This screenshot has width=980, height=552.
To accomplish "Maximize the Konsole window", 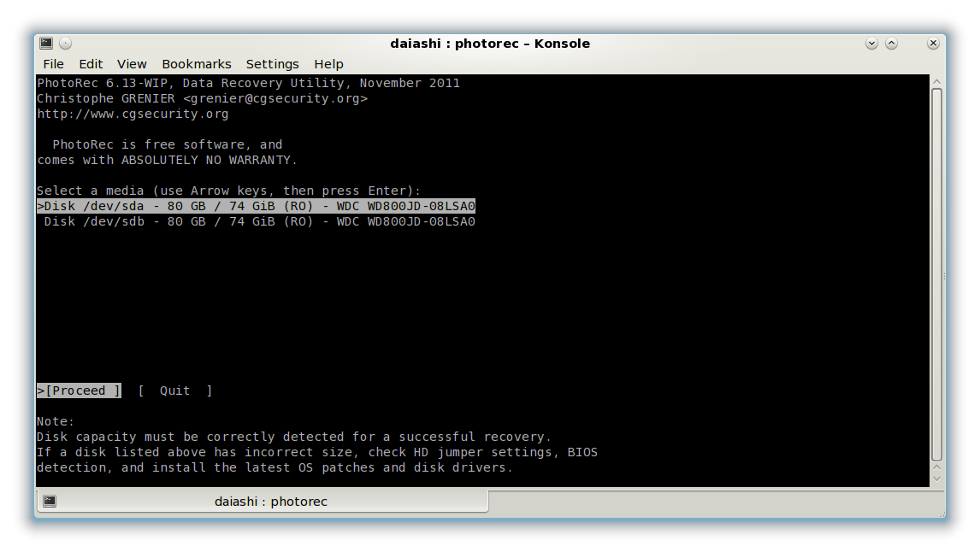I will point(891,43).
